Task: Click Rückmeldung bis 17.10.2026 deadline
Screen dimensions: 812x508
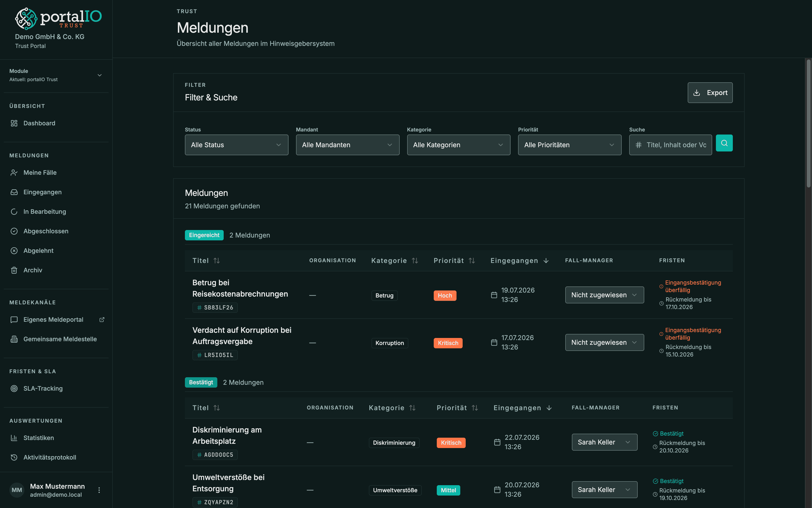Action: click(x=685, y=303)
